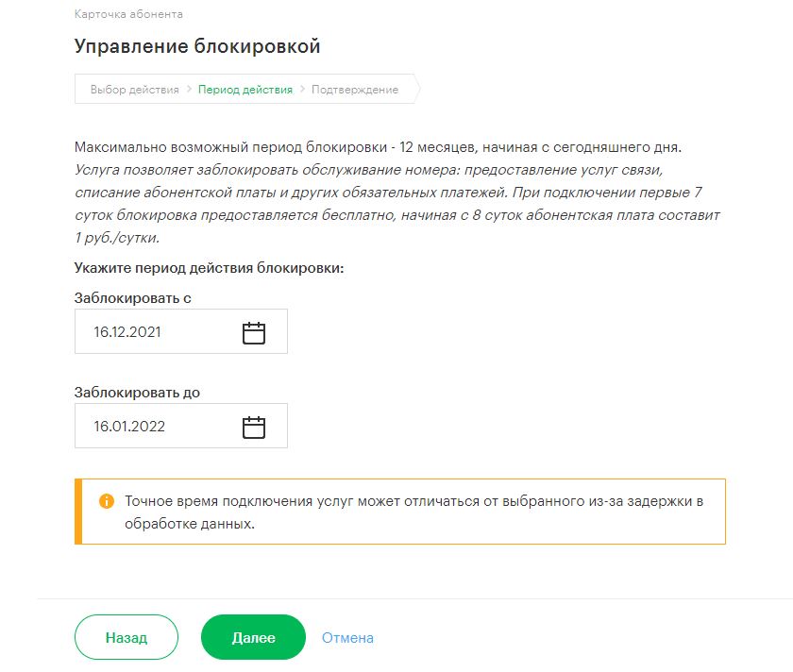The image size is (793, 672).
Task: Click the green "Далее" button
Action: tap(253, 637)
